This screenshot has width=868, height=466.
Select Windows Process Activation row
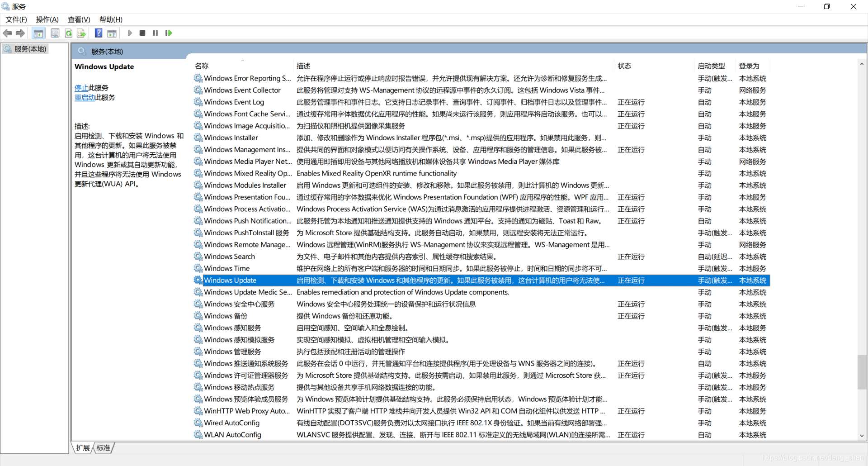[481, 209]
